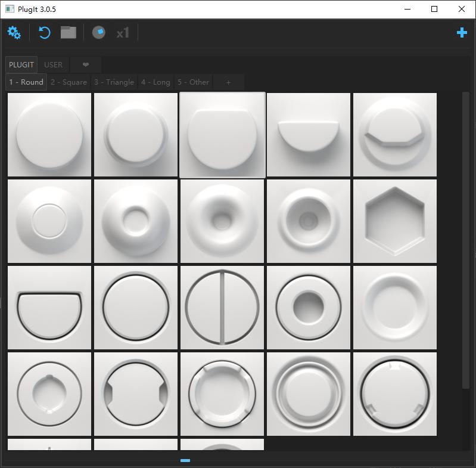Open the library folder icon

coord(69,33)
